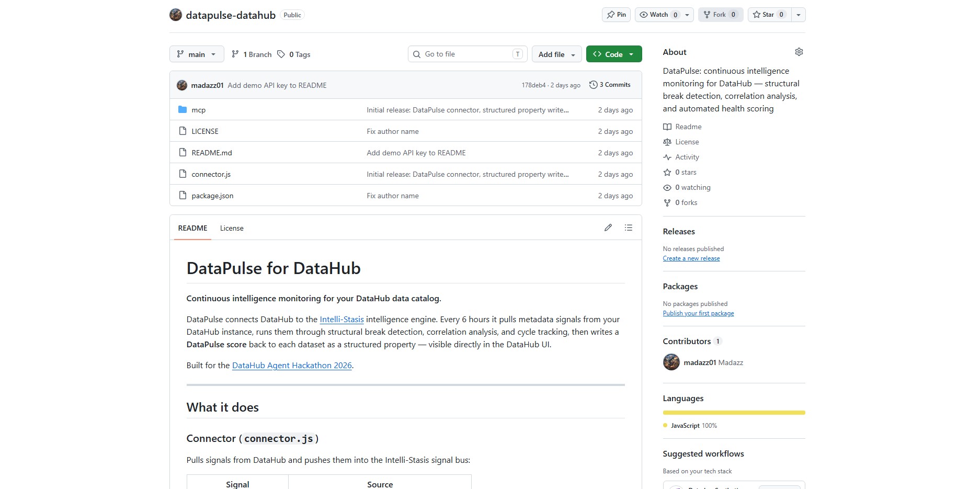Click madazz01 avatar under Contributors
This screenshot has width=980, height=489.
[671, 362]
